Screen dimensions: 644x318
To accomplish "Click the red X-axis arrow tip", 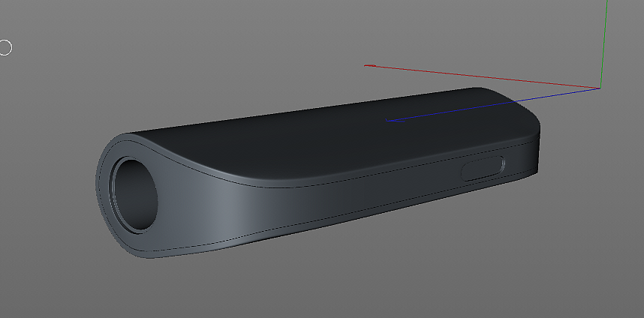I will pos(369,65).
